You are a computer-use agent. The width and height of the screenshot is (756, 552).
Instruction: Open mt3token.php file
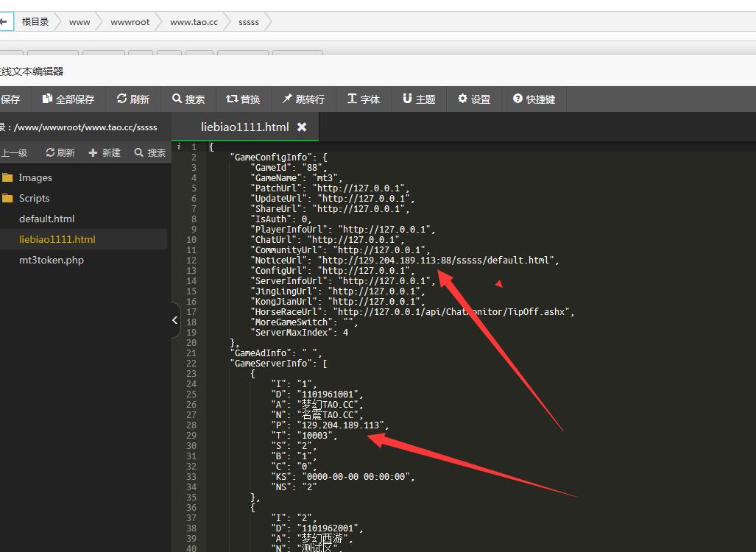51,260
